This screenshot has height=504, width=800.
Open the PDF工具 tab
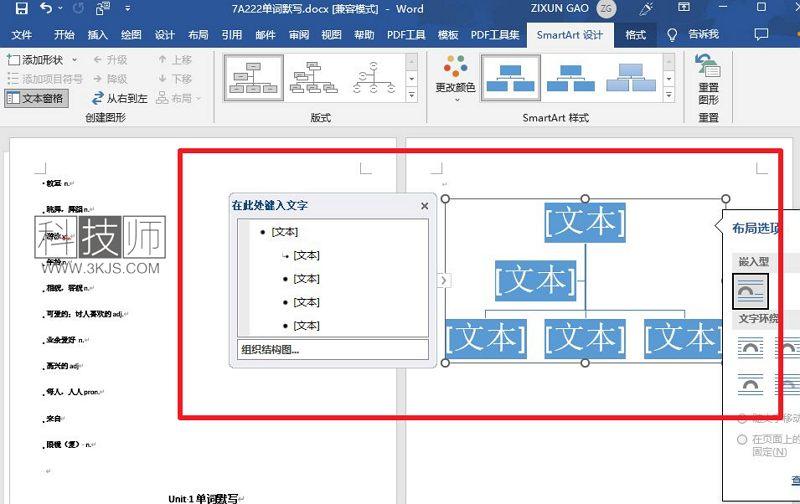click(x=406, y=35)
